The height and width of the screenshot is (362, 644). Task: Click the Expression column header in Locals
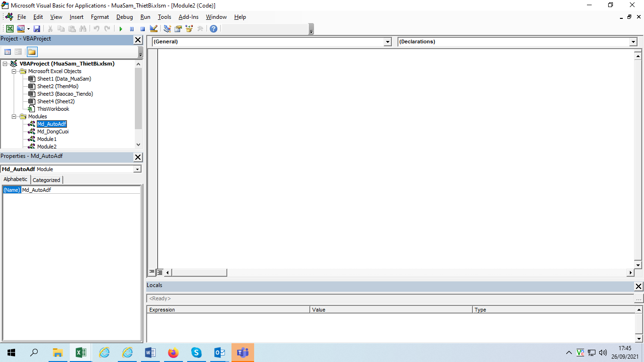click(228, 310)
